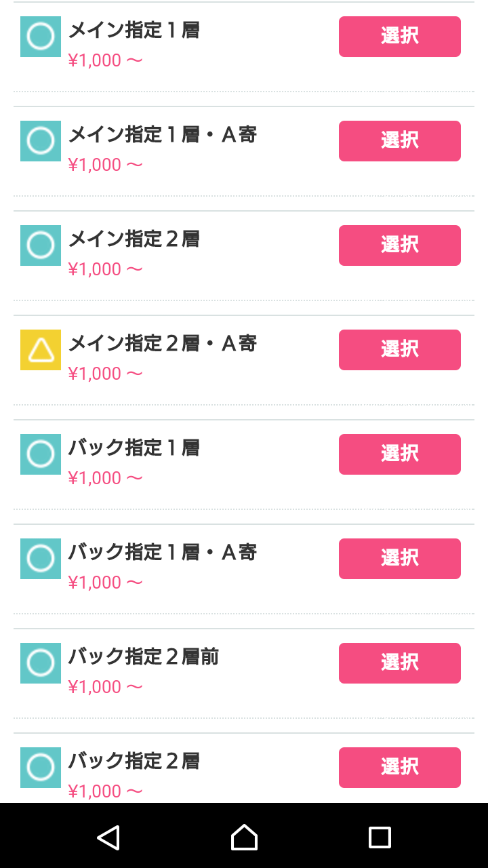Hit 選択 for バック指定1層・A寄

[400, 559]
